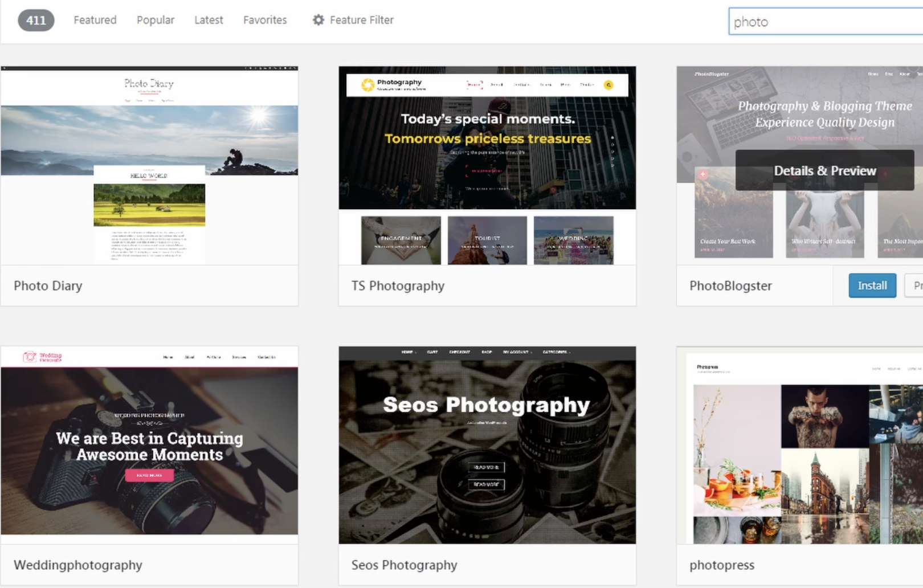Click the 'Weddingphotography' theme name
923x588 pixels.
pyautogui.click(x=78, y=565)
